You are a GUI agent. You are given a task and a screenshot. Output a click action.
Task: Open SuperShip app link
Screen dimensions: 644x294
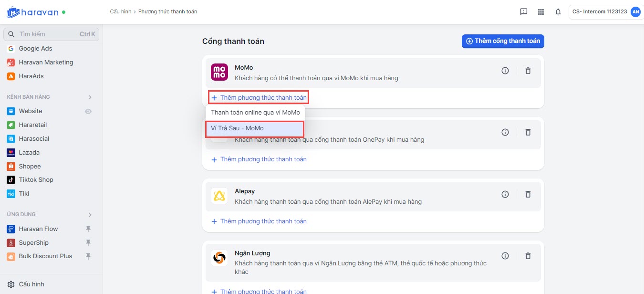click(x=34, y=243)
